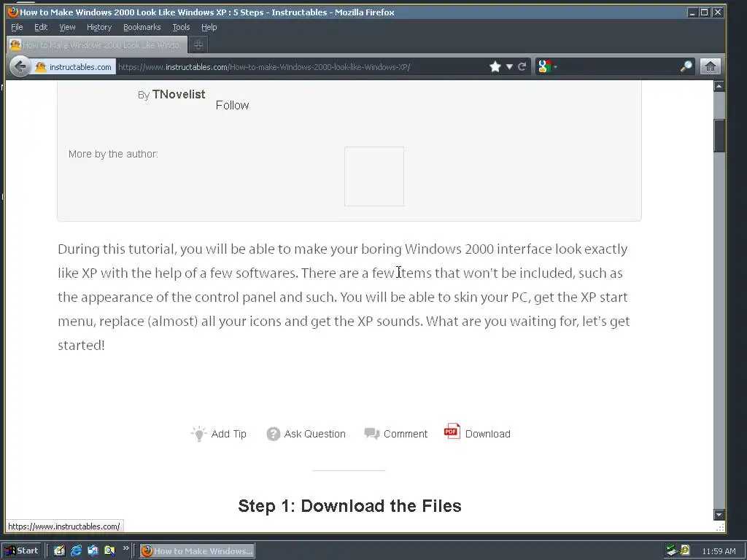Click the instructables.com site identity badge

[x=74, y=67]
